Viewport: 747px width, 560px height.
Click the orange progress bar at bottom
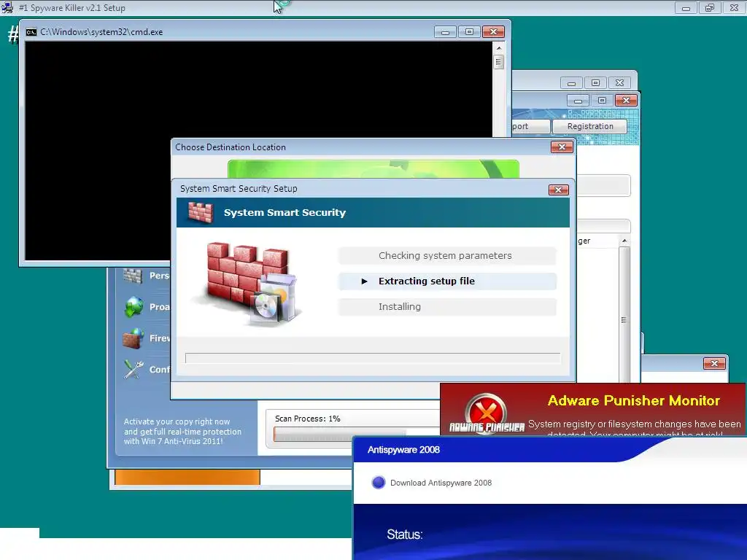(187, 477)
